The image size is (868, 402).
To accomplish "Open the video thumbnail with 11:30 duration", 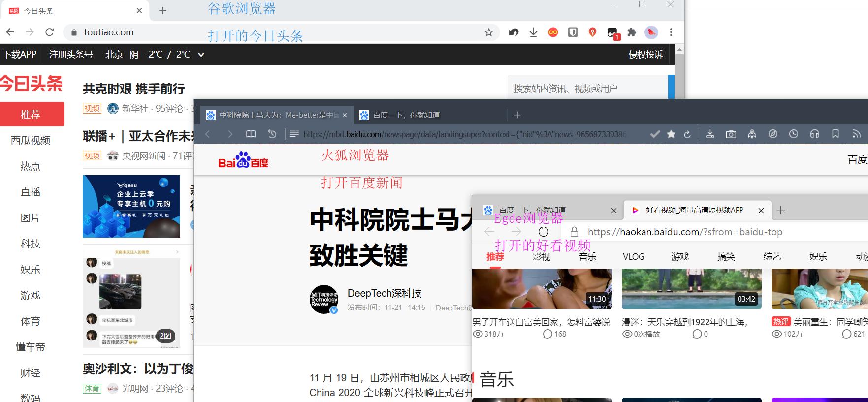I will click(542, 289).
